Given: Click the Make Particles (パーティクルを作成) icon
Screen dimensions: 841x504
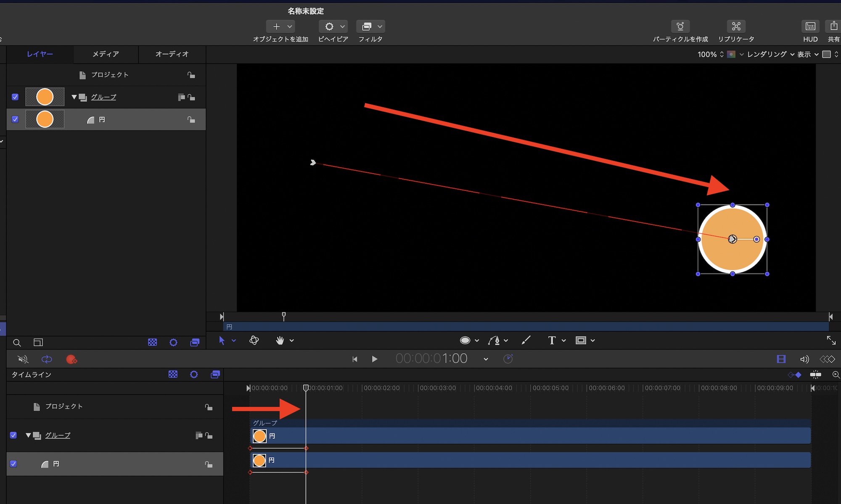Looking at the screenshot, I should coord(680,26).
